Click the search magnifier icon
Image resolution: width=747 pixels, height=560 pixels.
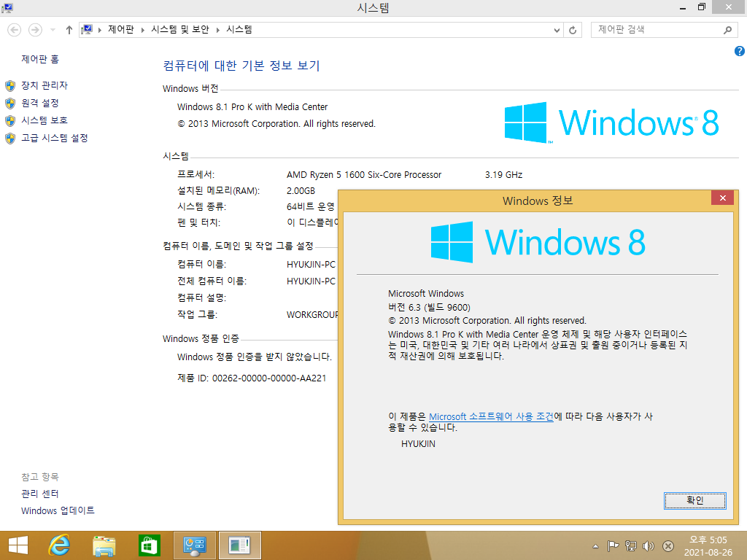coord(727,30)
